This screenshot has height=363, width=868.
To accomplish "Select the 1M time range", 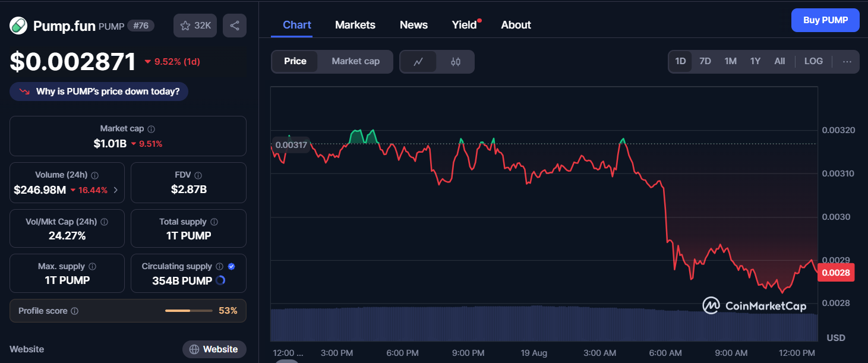I will (x=730, y=61).
